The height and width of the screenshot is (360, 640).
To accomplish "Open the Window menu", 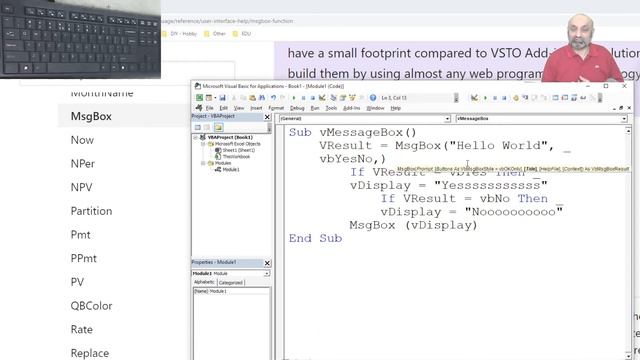I will [376, 108].
